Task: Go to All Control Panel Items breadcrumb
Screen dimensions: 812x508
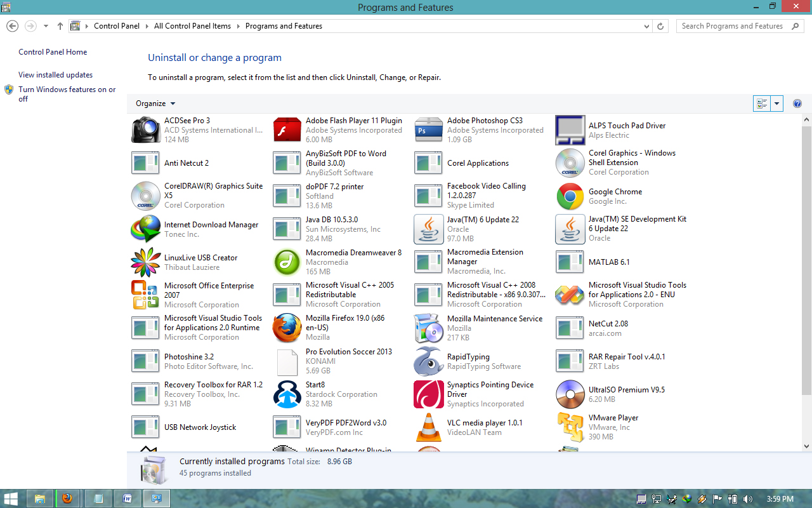Action: (x=193, y=26)
